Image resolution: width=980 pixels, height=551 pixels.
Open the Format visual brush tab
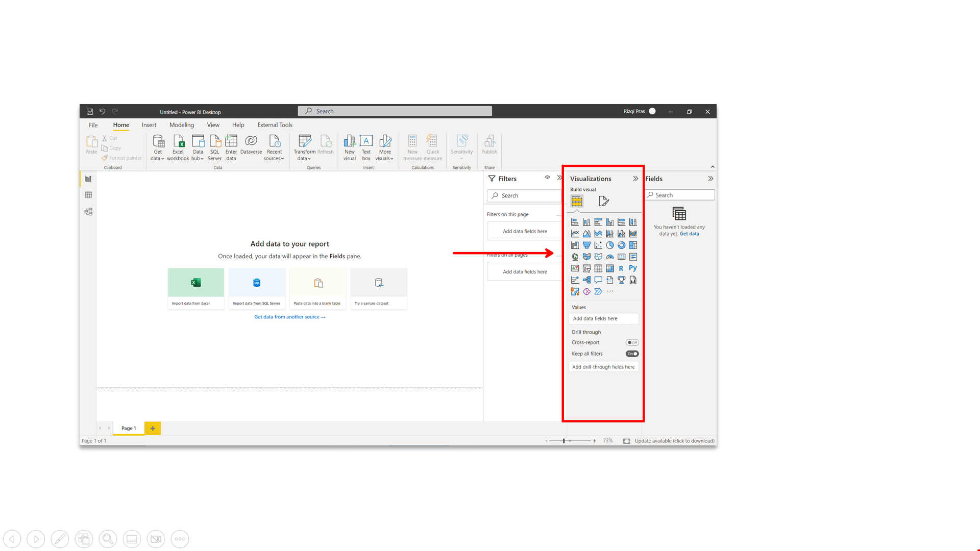[x=604, y=201]
